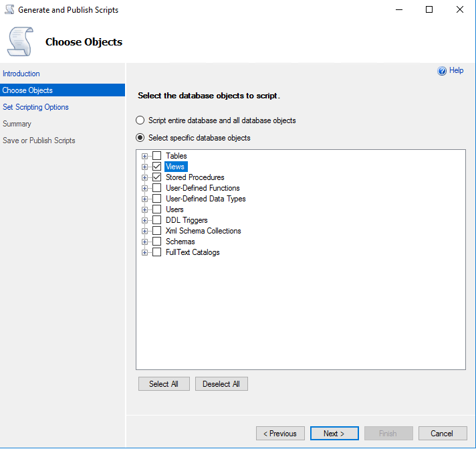Screen dimensions: 476x449
Task: Choose 'Select specific database objects' radio
Action: tap(140, 138)
